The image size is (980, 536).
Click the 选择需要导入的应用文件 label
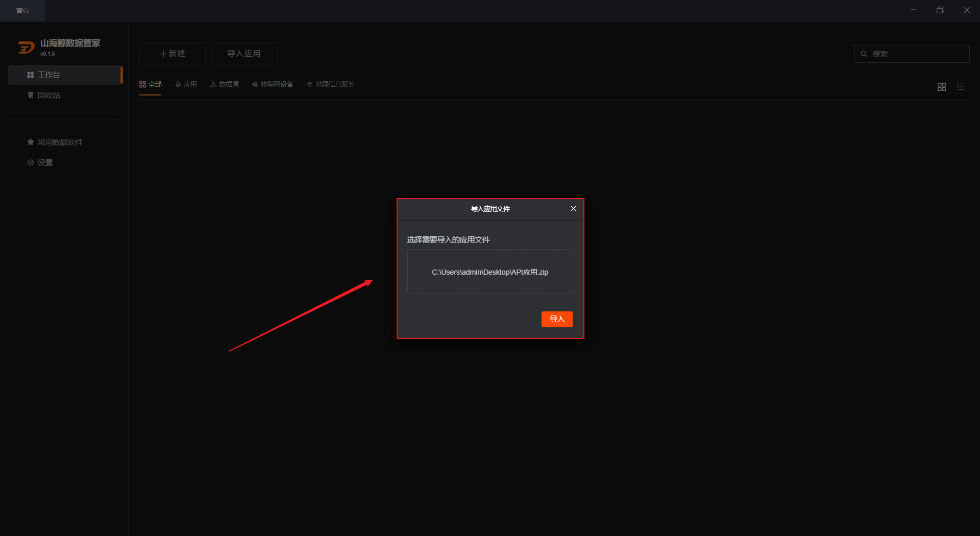tap(448, 239)
